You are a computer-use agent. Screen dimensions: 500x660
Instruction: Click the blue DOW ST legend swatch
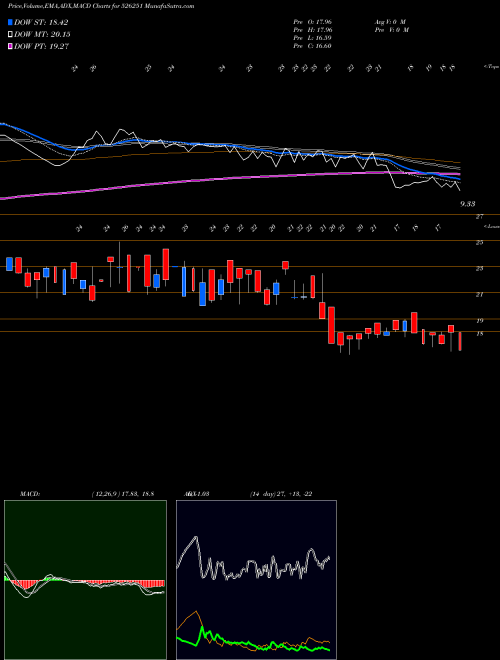click(x=11, y=22)
